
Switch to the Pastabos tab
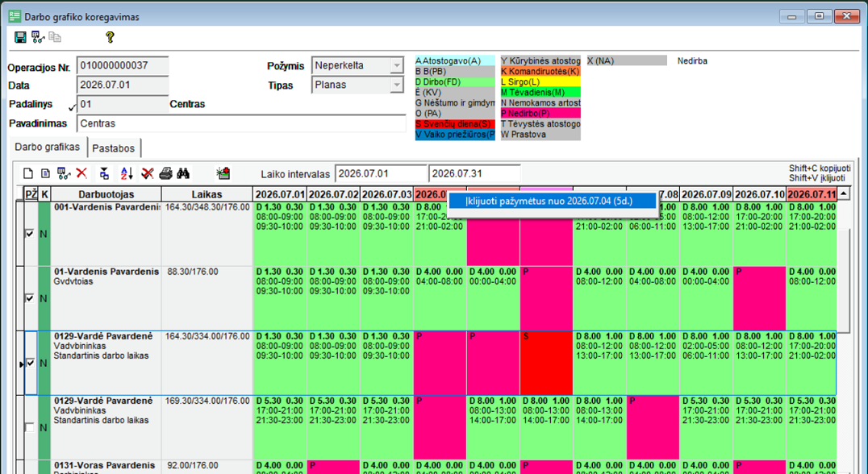[114, 148]
